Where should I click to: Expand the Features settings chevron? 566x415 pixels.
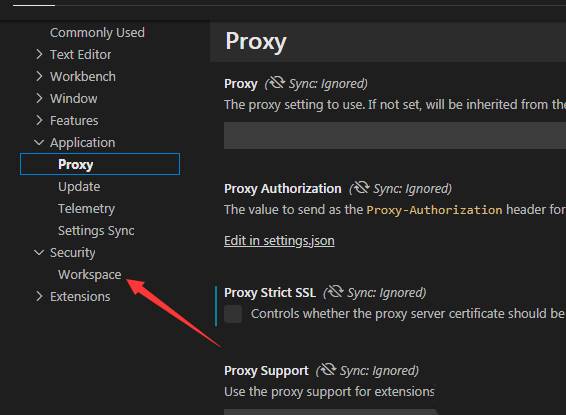(39, 120)
